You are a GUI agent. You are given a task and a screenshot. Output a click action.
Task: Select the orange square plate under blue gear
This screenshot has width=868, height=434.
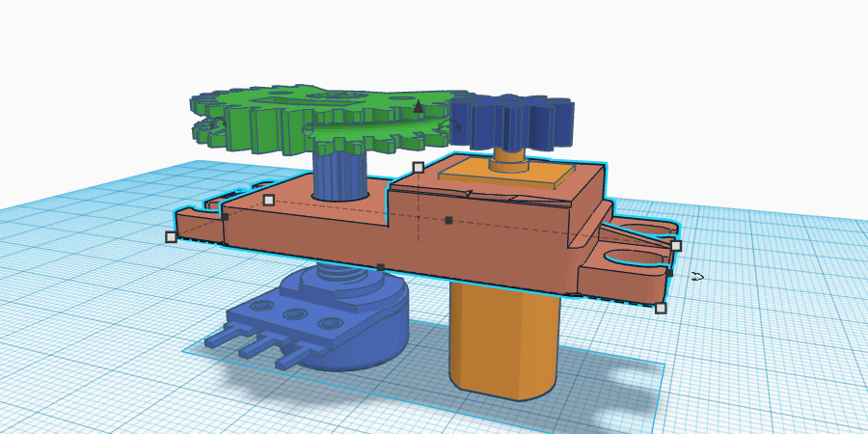(x=506, y=175)
